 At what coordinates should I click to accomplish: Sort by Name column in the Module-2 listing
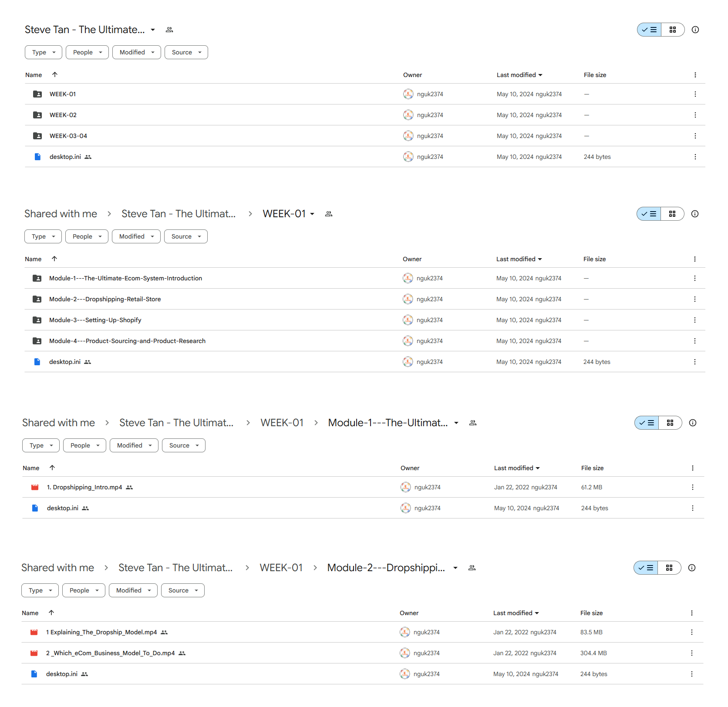[x=30, y=613]
